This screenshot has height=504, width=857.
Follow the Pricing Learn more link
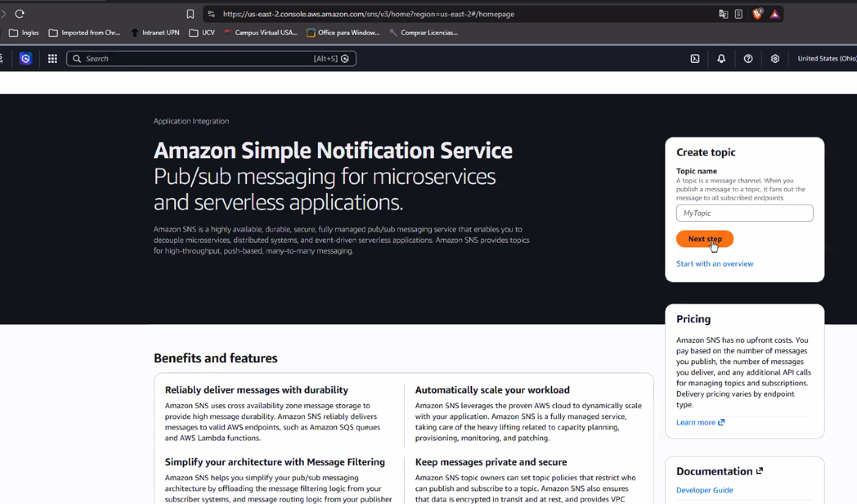701,422
